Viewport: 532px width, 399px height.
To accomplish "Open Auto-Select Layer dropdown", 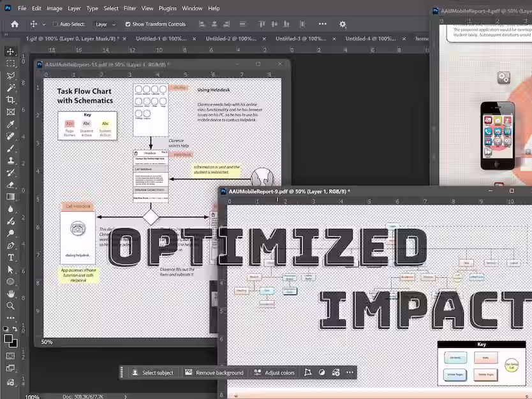I will pyautogui.click(x=105, y=24).
